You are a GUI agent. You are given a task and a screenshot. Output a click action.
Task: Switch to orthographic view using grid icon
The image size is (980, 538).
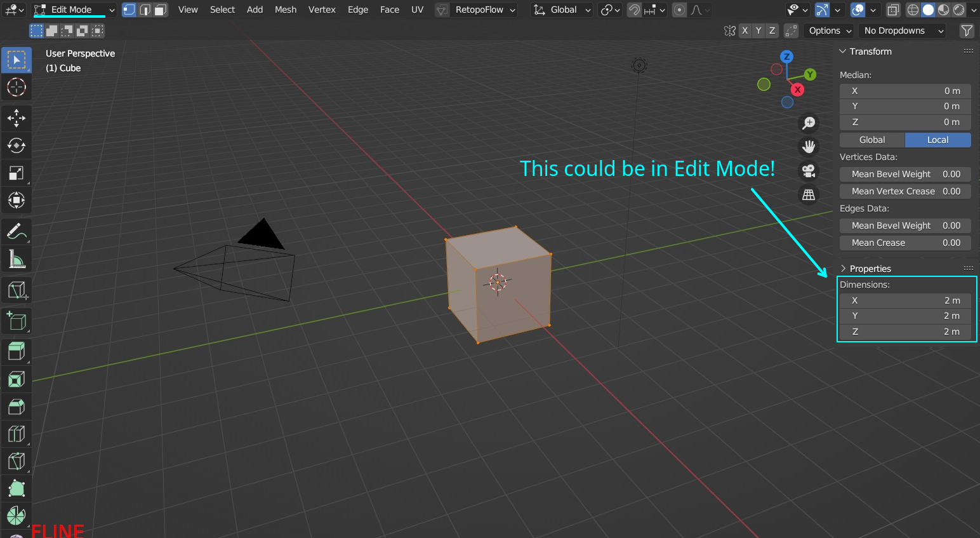coord(809,195)
